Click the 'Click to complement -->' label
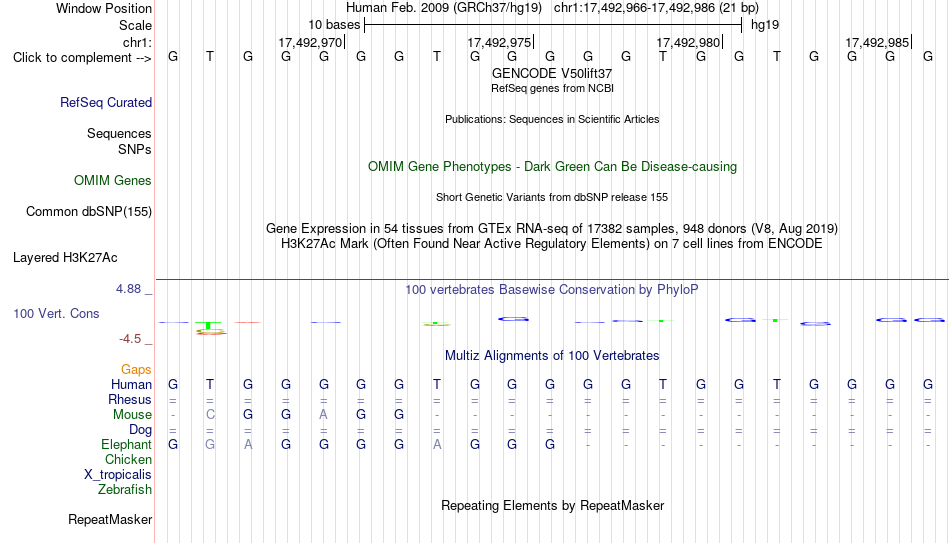950x543 pixels. coord(82,58)
